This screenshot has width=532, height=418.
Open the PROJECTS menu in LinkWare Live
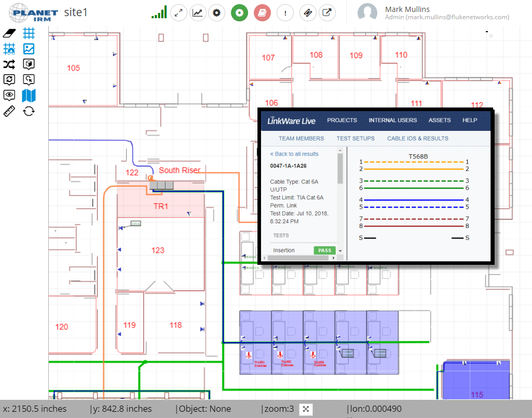(342, 120)
